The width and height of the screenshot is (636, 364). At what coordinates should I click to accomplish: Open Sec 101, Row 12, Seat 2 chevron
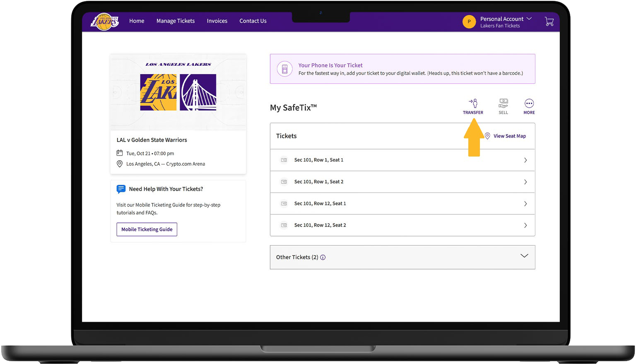[x=525, y=225]
